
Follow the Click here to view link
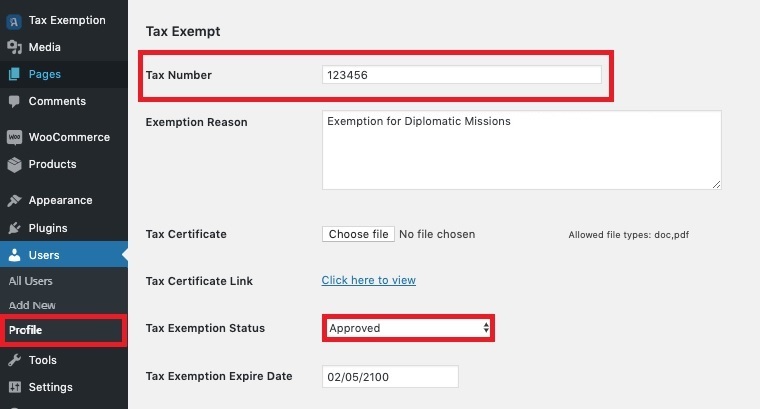tap(368, 280)
